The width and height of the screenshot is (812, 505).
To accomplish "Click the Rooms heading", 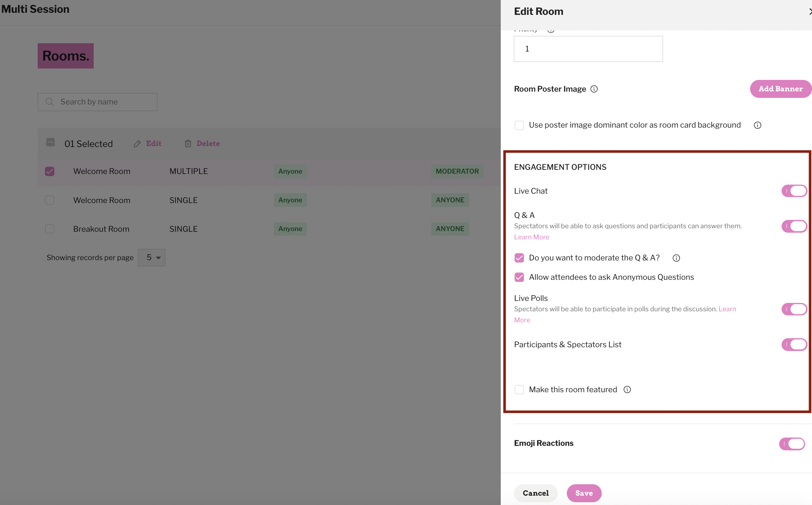I will (x=66, y=56).
